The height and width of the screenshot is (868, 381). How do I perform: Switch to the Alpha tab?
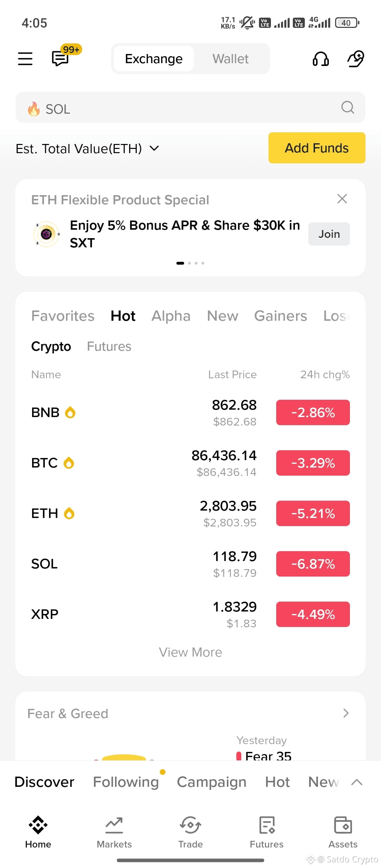click(171, 316)
